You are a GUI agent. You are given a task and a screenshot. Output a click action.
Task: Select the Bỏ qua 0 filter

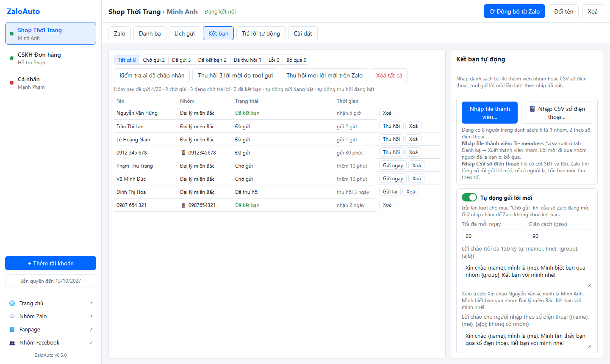click(297, 60)
